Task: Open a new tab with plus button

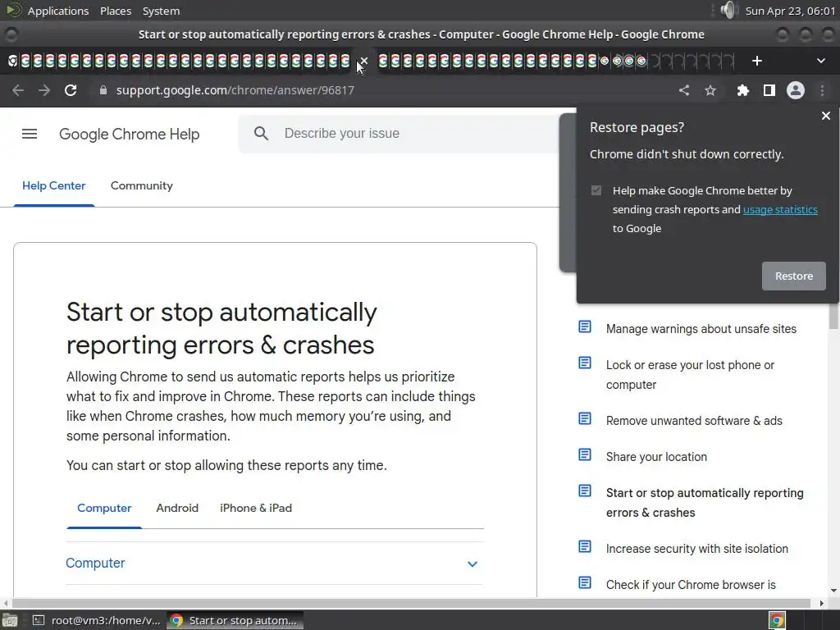Action: click(x=757, y=61)
